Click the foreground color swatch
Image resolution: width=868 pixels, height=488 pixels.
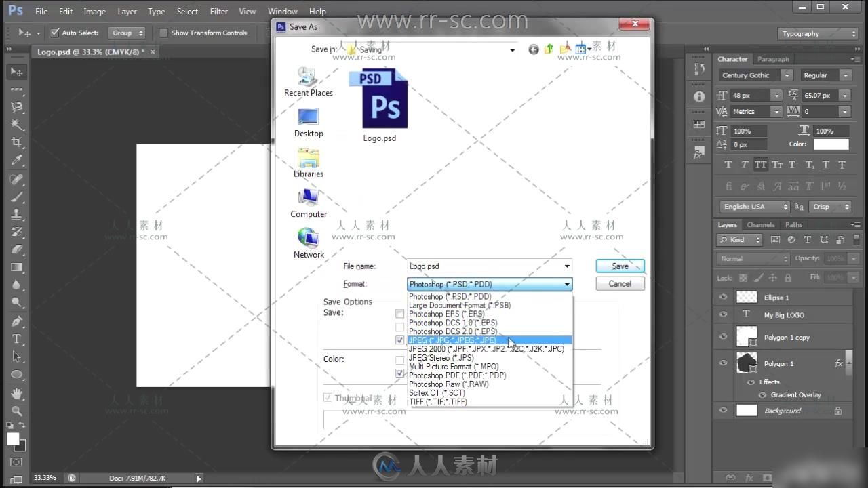(x=13, y=439)
